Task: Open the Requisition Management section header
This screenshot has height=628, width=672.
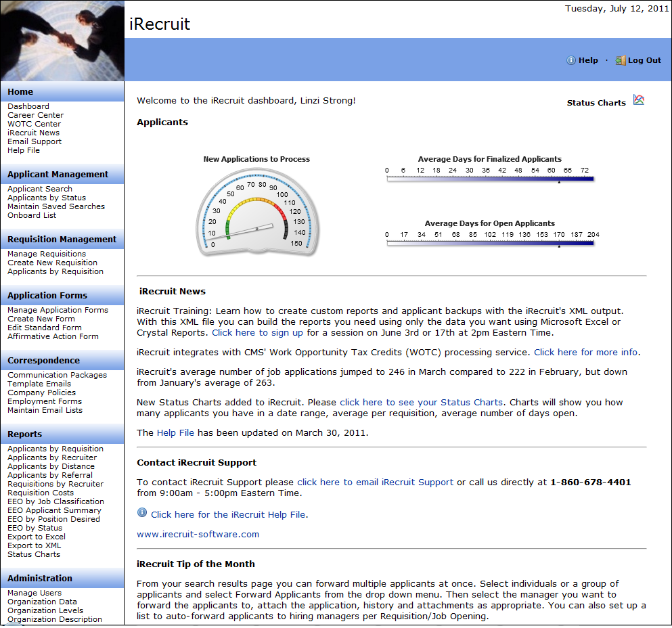Action: (62, 239)
